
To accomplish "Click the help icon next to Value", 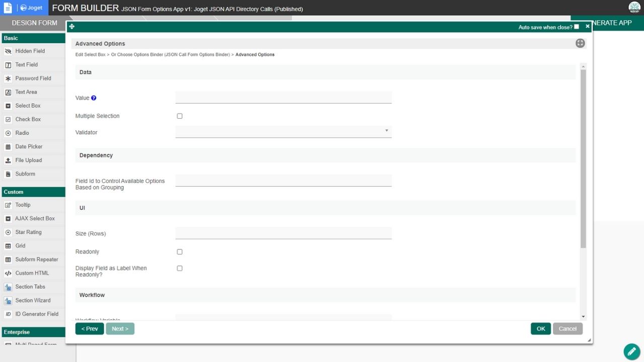I will coord(94,98).
